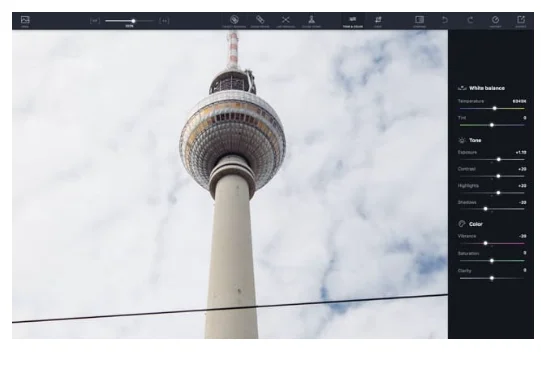Undo the last edit
Screen dimensions: 541x375
[445, 20]
